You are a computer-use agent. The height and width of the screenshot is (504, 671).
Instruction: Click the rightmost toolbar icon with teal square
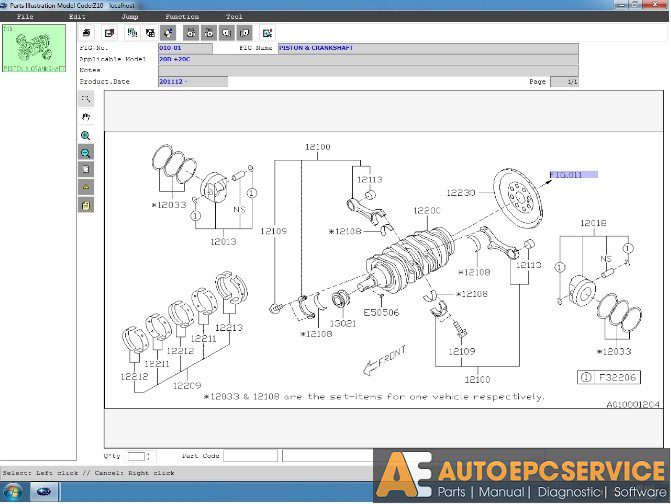267,33
